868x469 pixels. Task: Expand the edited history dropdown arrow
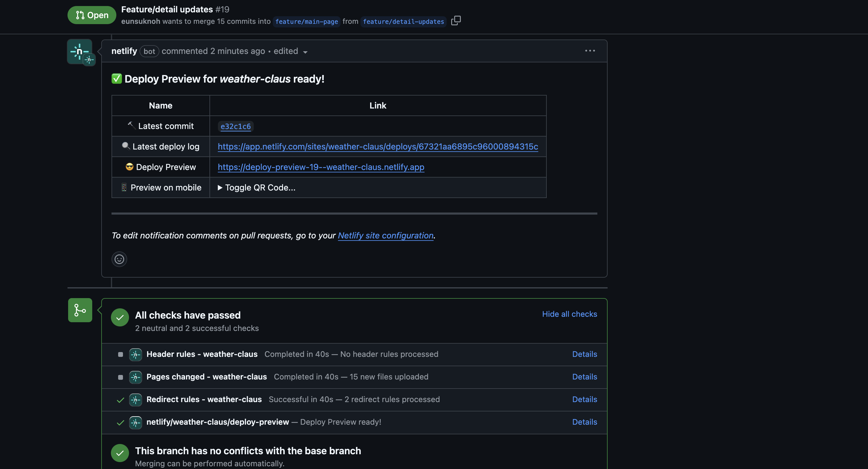pos(305,52)
